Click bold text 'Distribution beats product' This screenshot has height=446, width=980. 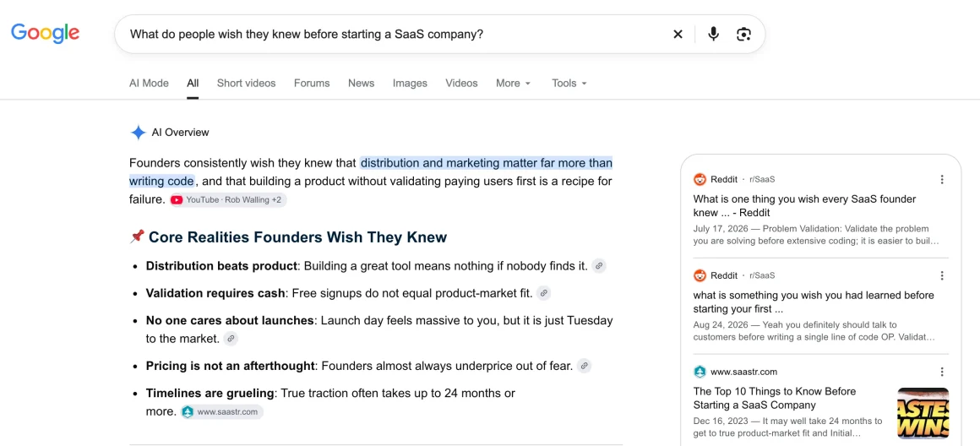click(x=221, y=266)
